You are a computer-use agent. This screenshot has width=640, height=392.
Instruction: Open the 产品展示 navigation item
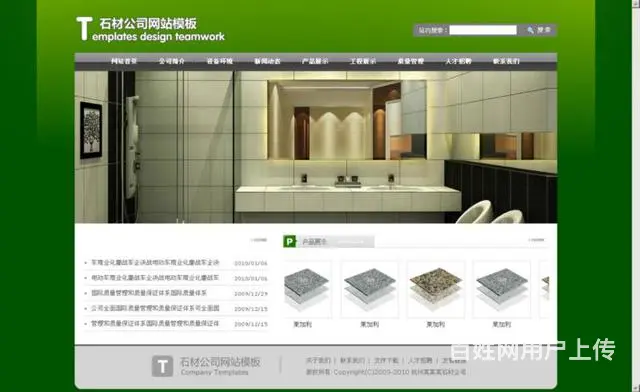[315, 61]
